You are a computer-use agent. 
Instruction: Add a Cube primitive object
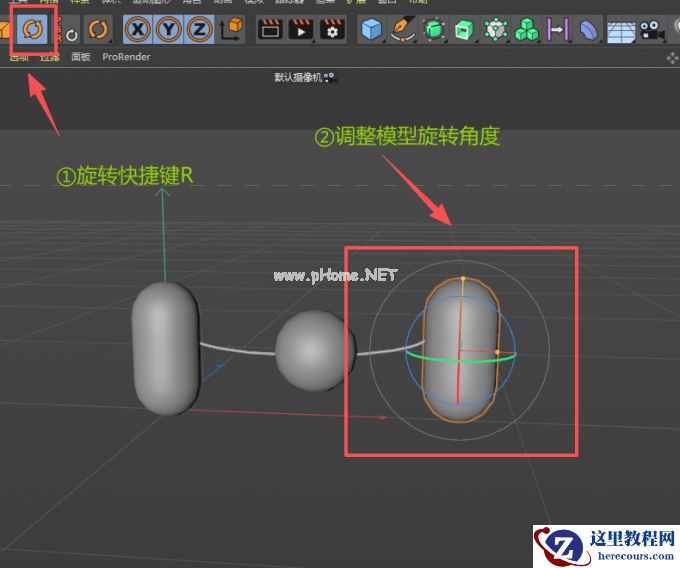[372, 29]
